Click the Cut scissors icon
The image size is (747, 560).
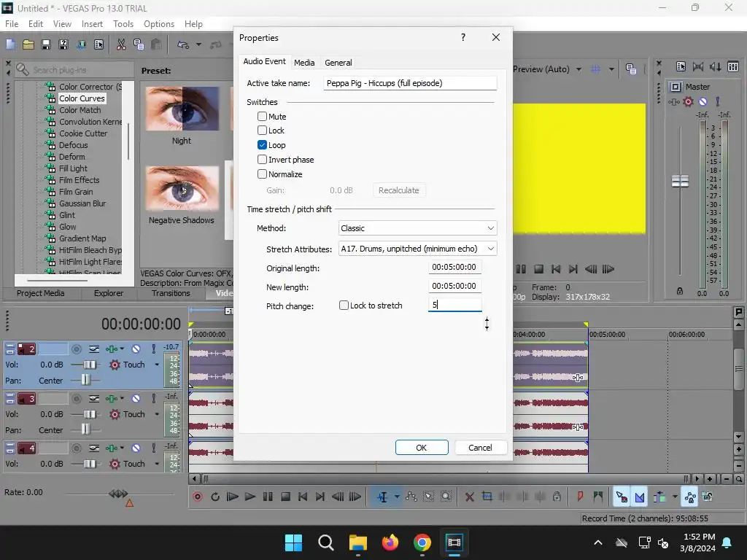(121, 44)
